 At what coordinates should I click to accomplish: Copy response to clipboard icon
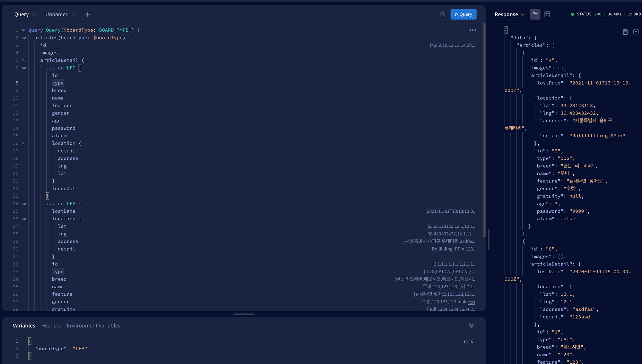pos(625,32)
